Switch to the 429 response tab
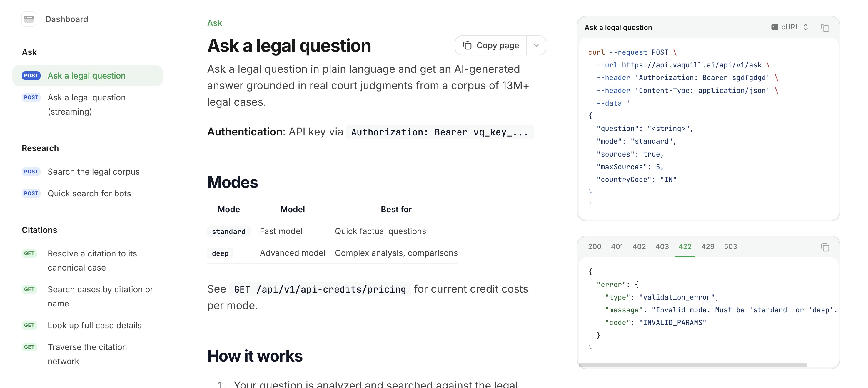868x388 pixels. [x=708, y=247]
